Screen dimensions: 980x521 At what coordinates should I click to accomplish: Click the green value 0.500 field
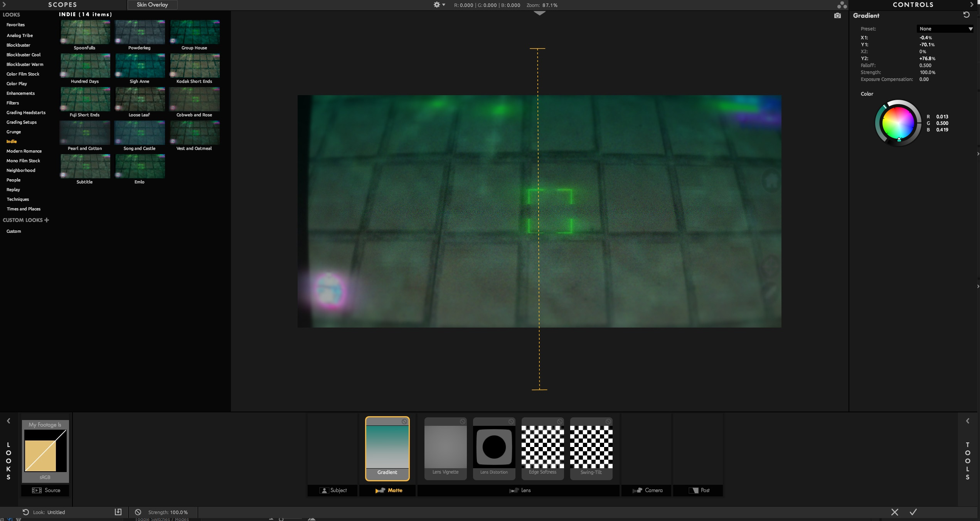coord(942,123)
